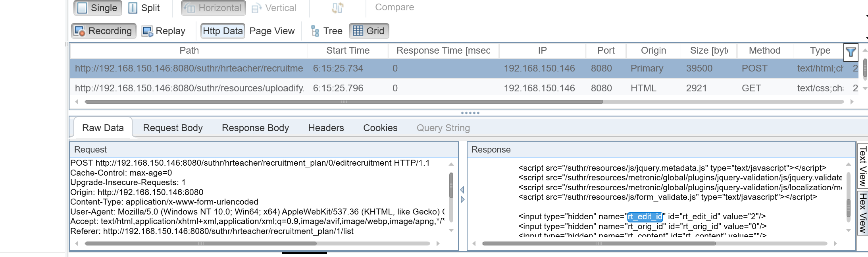
Task: Open the Query String tab
Action: click(x=443, y=128)
